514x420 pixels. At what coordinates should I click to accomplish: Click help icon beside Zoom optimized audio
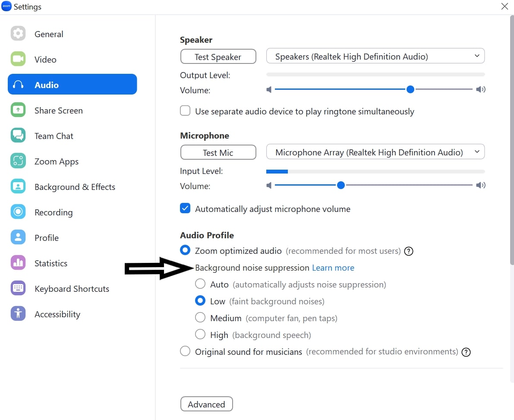[408, 251]
